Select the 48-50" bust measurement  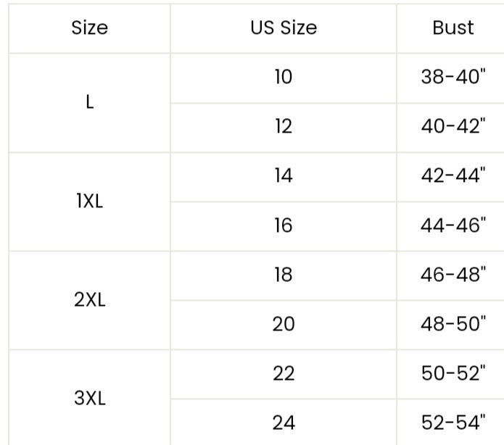pyautogui.click(x=453, y=324)
